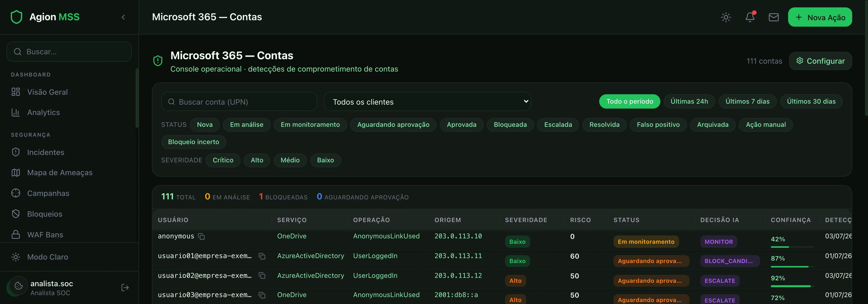
Task: Click the 111 TOTAL counter
Action: [x=178, y=196]
